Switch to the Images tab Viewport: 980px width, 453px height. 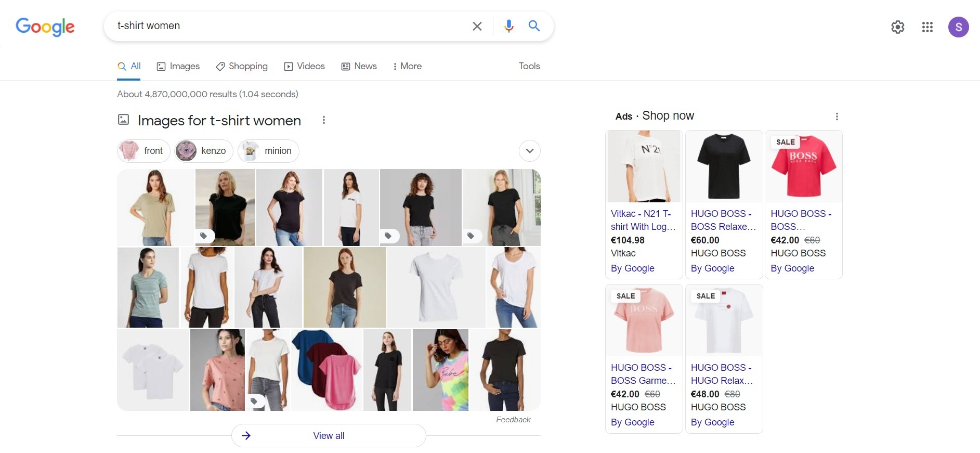[x=178, y=66]
